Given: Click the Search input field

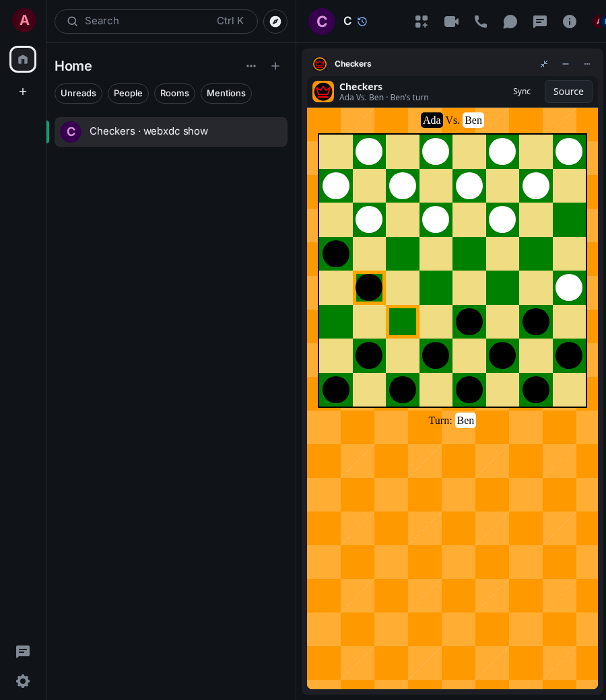Looking at the screenshot, I should tap(156, 22).
